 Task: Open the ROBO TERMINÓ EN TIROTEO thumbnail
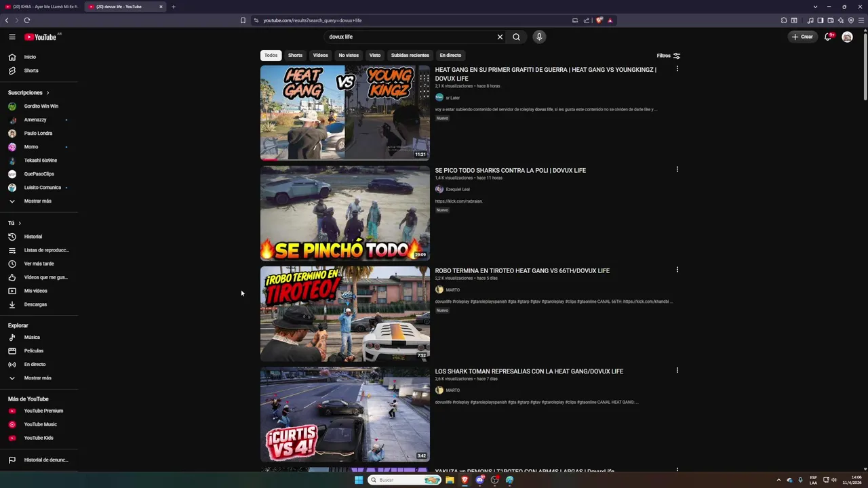(x=345, y=314)
